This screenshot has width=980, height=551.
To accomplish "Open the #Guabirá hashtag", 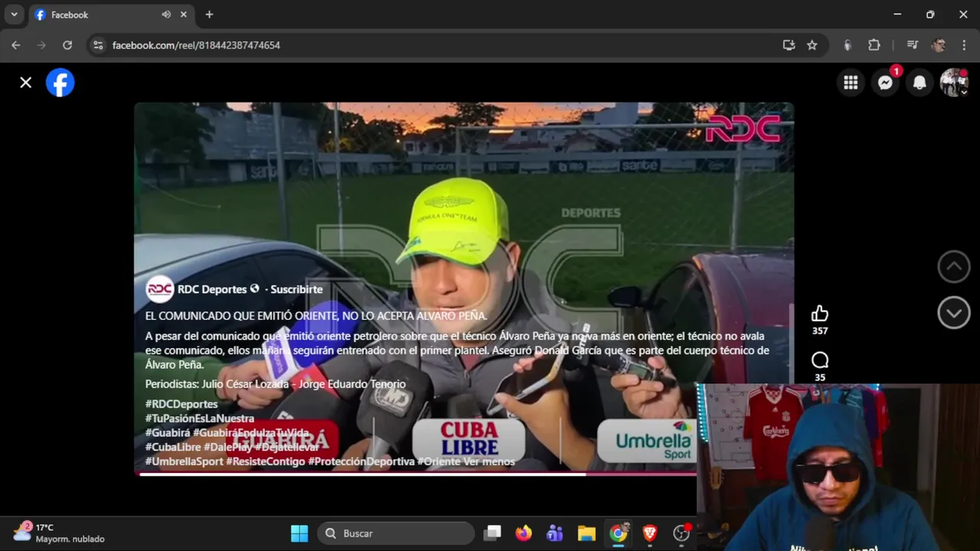I will [x=168, y=433].
